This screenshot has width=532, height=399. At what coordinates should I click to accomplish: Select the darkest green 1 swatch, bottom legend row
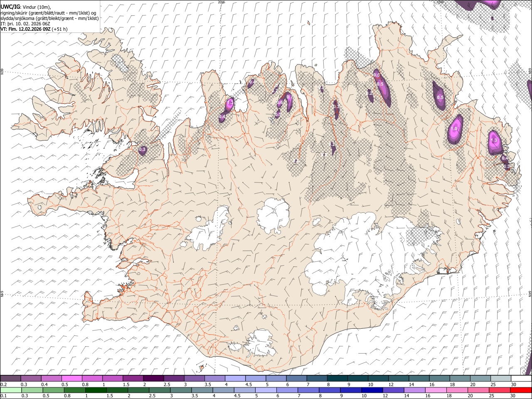point(96,390)
